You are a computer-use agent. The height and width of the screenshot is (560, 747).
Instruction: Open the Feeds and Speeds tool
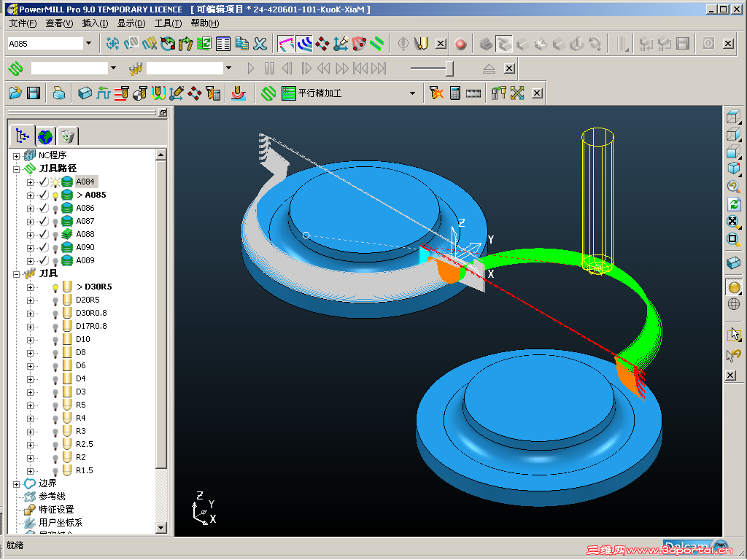pos(104,93)
